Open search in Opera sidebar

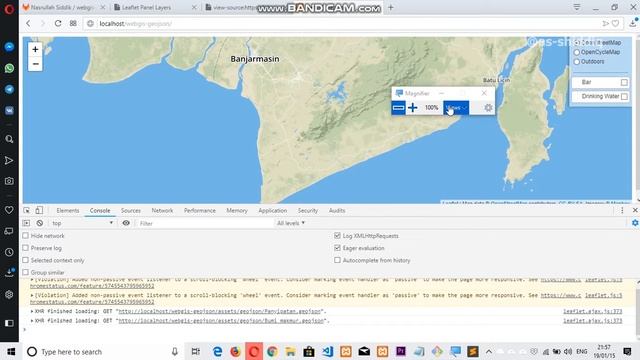point(9,139)
